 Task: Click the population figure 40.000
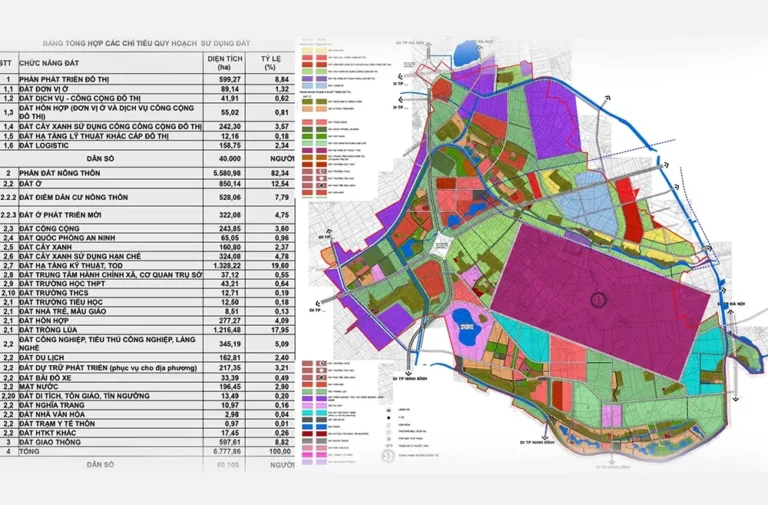tap(228, 159)
